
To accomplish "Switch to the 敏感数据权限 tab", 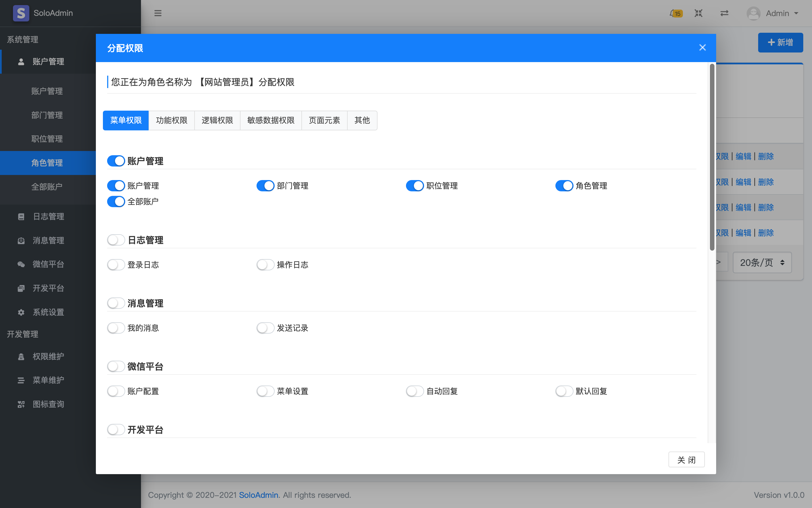I will point(271,120).
